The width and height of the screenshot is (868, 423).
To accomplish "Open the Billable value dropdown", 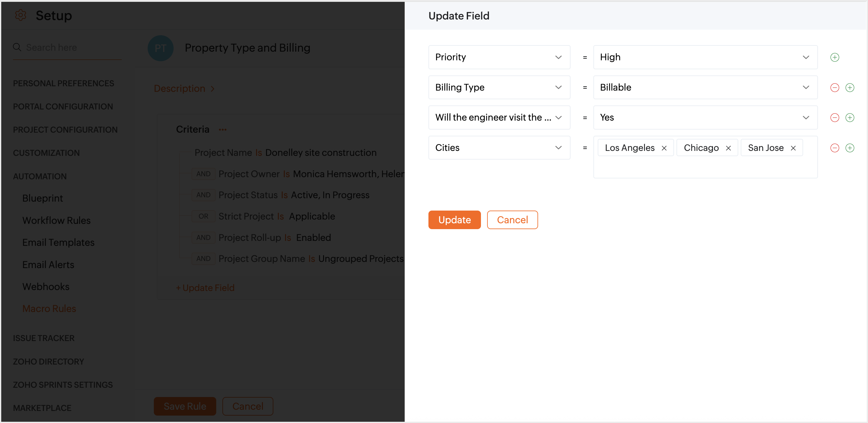I will coord(705,88).
